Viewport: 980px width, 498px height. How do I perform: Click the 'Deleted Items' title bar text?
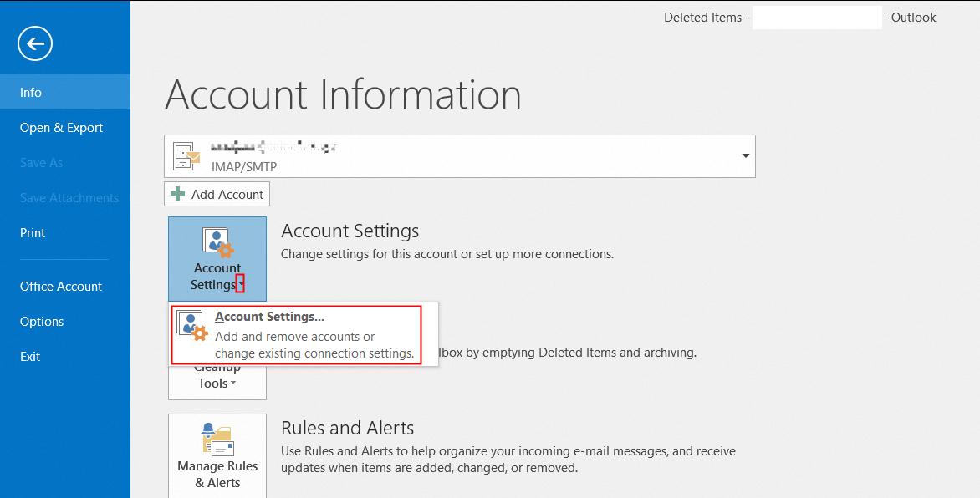tap(702, 18)
